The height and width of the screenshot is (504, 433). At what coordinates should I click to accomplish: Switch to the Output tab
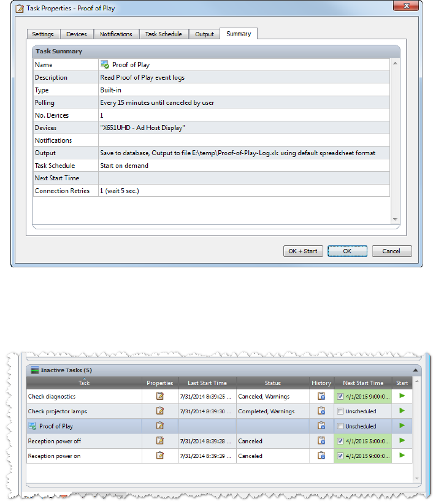pos(204,34)
